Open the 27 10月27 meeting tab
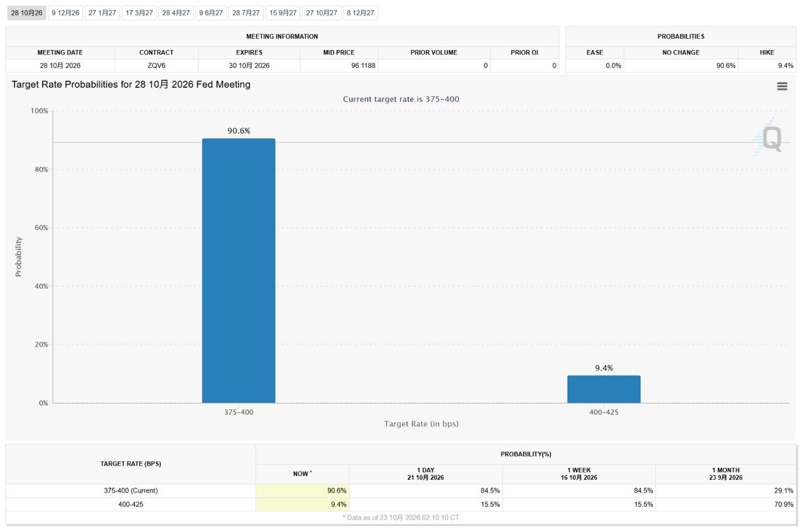Screen dimensions: 804x532 click(x=322, y=13)
